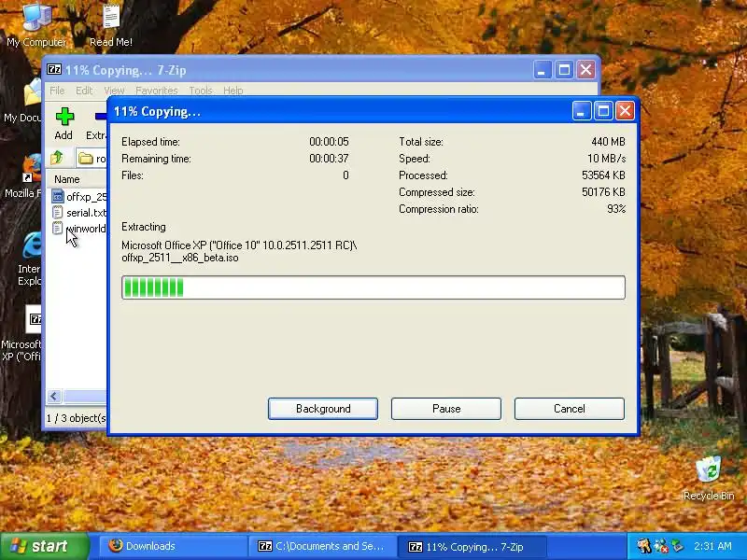This screenshot has width=747, height=560.
Task: Switch to 11% Copying 7-Zip taskbar button
Action: (x=472, y=546)
